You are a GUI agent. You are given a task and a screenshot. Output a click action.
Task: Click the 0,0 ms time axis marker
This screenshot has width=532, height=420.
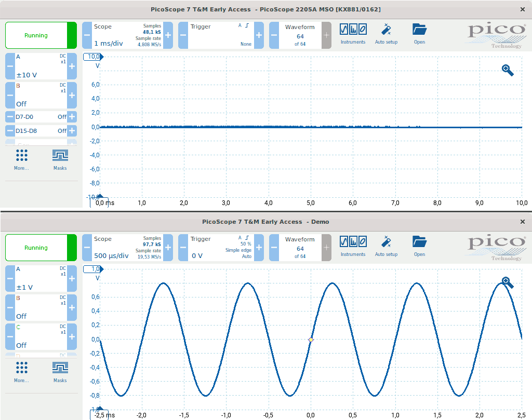click(99, 202)
